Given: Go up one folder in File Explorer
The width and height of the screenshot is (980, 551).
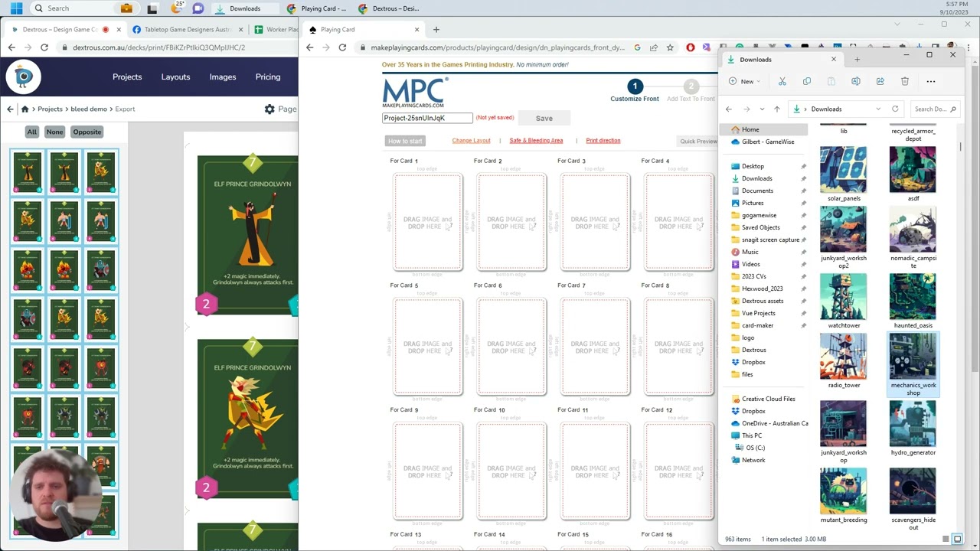Looking at the screenshot, I should (x=776, y=109).
